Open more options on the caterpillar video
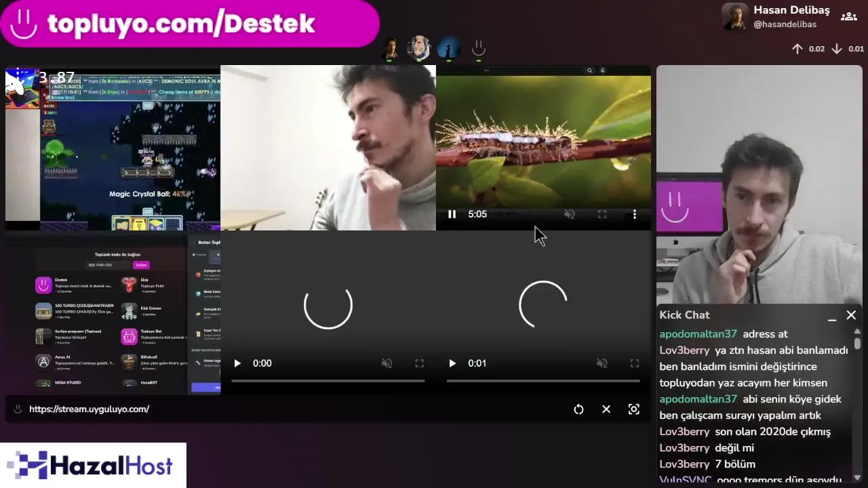The width and height of the screenshot is (868, 488). click(x=635, y=214)
